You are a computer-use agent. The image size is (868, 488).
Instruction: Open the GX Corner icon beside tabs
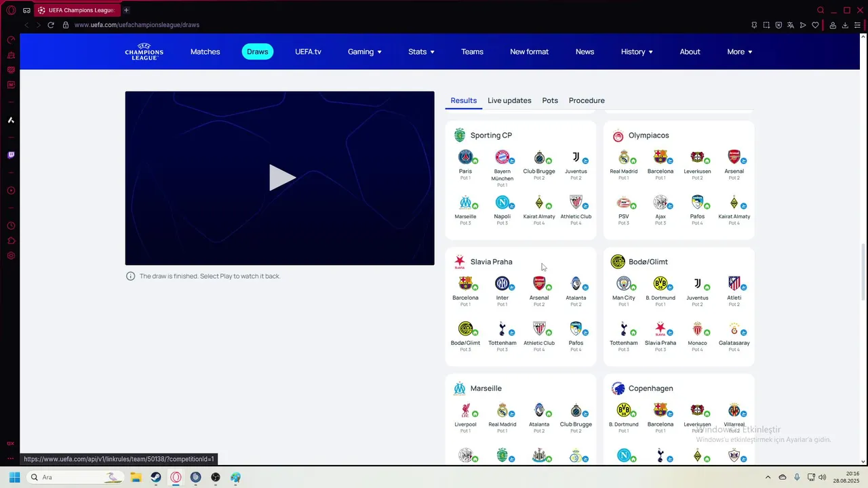click(26, 10)
